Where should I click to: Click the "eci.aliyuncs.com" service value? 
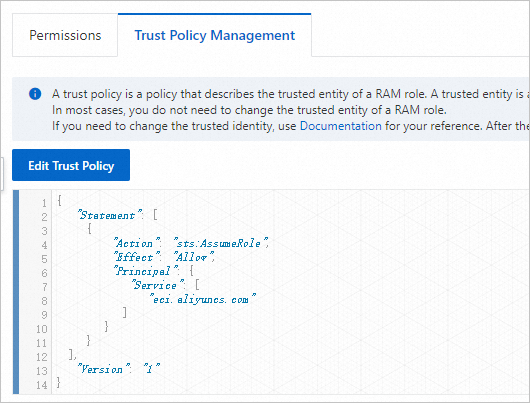coord(203,300)
